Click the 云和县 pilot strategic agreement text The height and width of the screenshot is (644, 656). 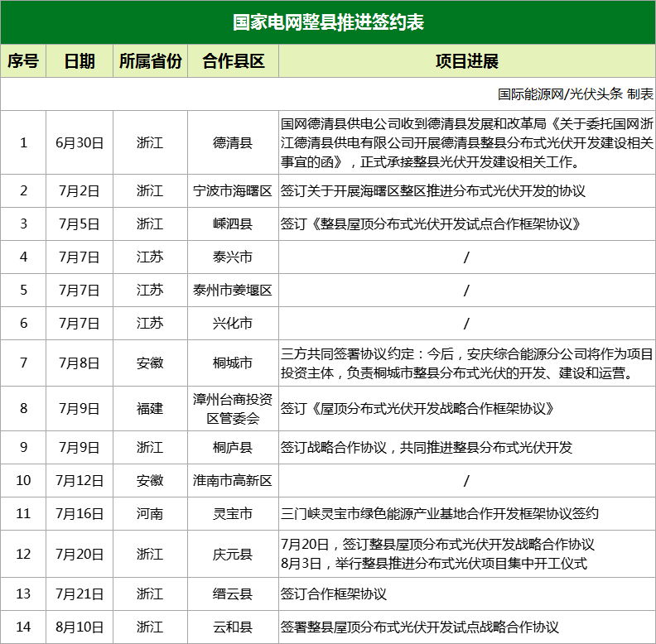click(x=420, y=627)
